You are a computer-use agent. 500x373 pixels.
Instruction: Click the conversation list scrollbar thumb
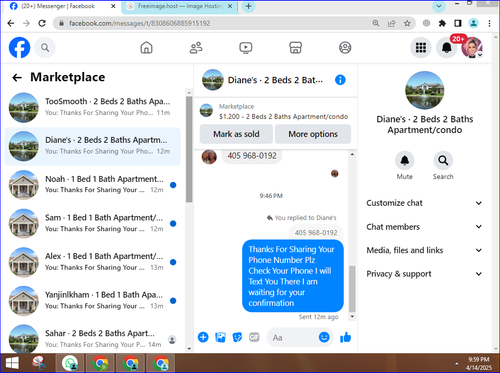click(x=189, y=149)
